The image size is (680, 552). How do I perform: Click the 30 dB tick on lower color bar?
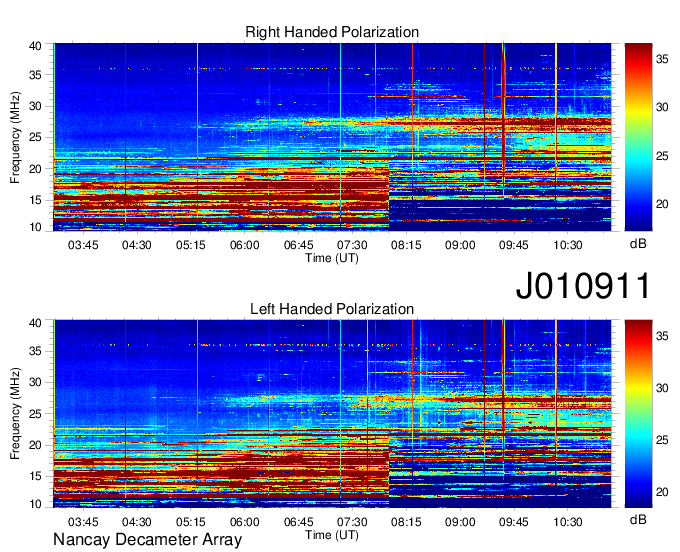click(662, 388)
